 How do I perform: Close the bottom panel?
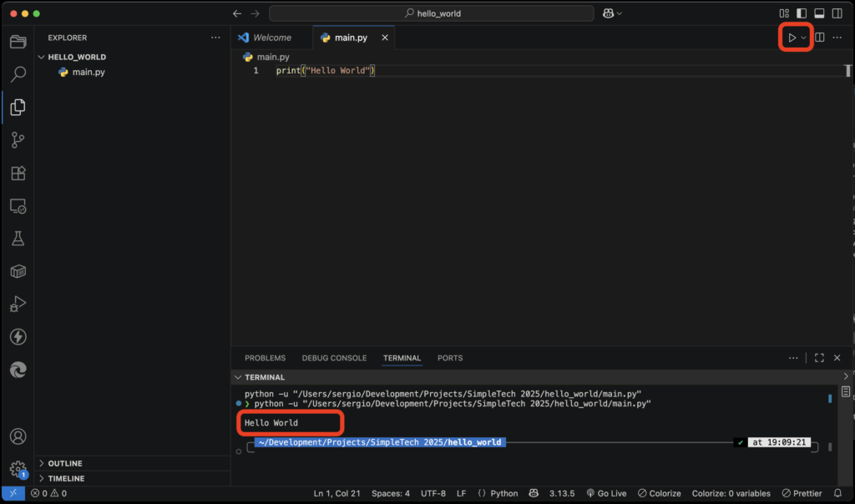coord(837,358)
